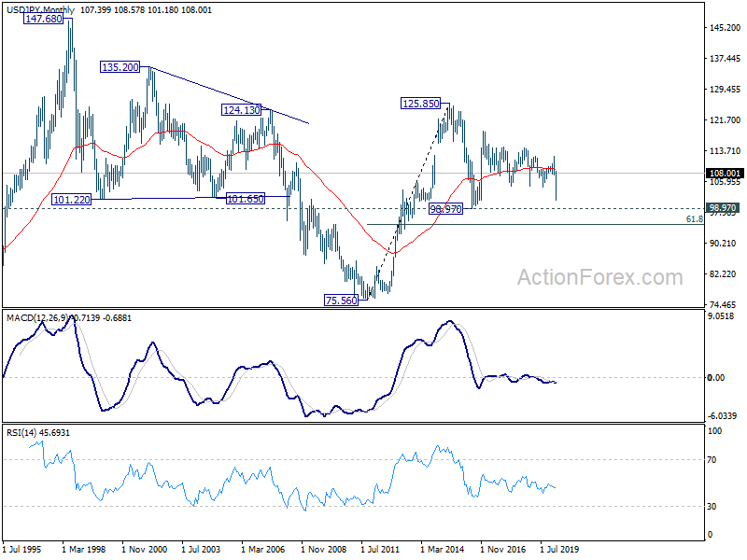Select the MACD(12,26,9) indicator label
This screenshot has width=747, height=560.
pyautogui.click(x=38, y=317)
